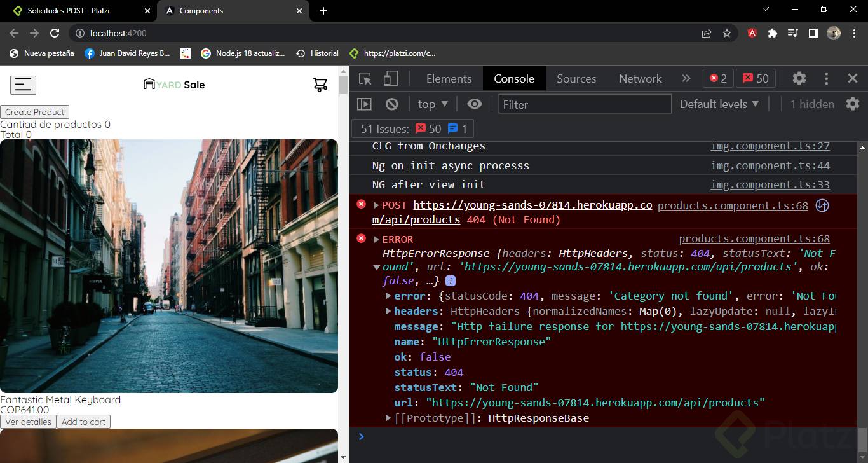Open the shopping cart on YARD Sale page

(x=321, y=84)
